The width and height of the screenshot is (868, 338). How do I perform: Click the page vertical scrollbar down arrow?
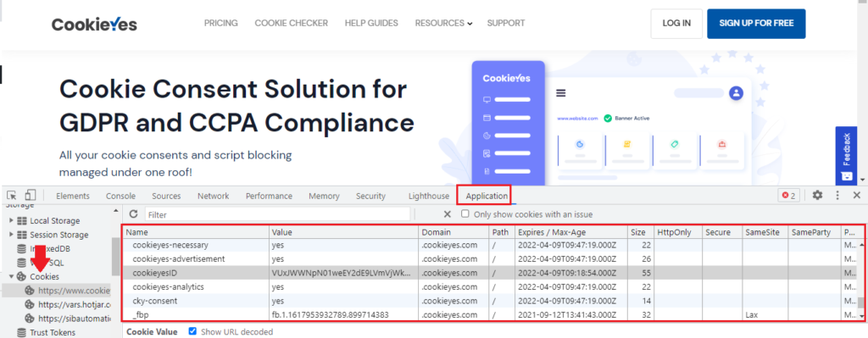tap(862, 180)
